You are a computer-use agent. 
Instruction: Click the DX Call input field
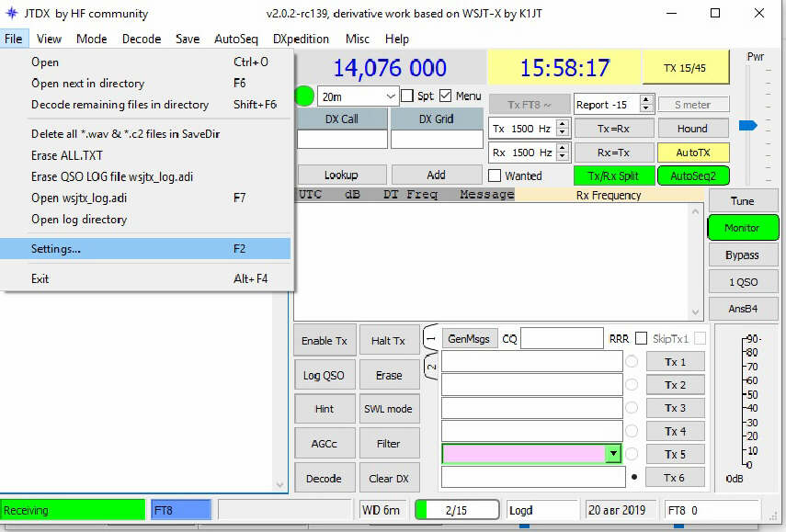click(342, 139)
